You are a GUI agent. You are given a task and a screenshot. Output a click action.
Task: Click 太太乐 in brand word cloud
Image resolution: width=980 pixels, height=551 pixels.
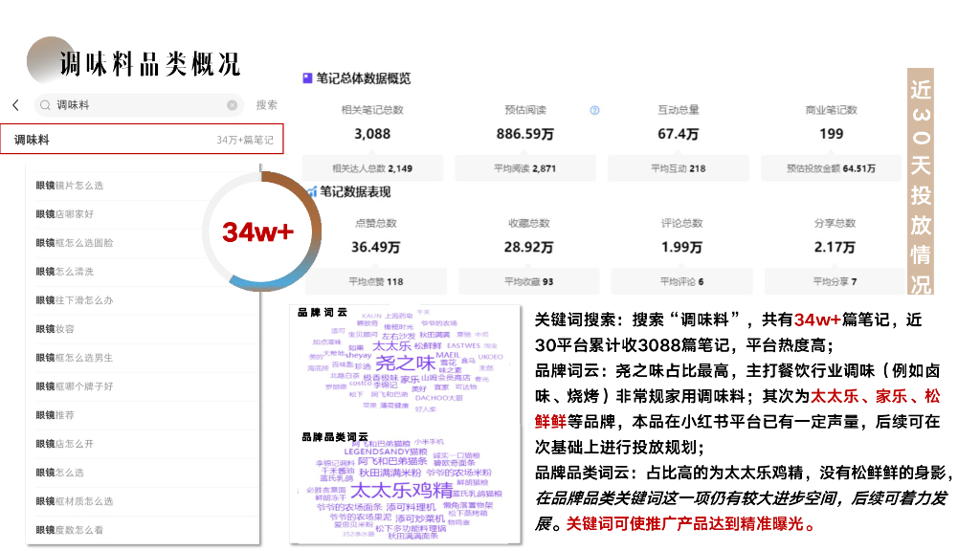[391, 346]
